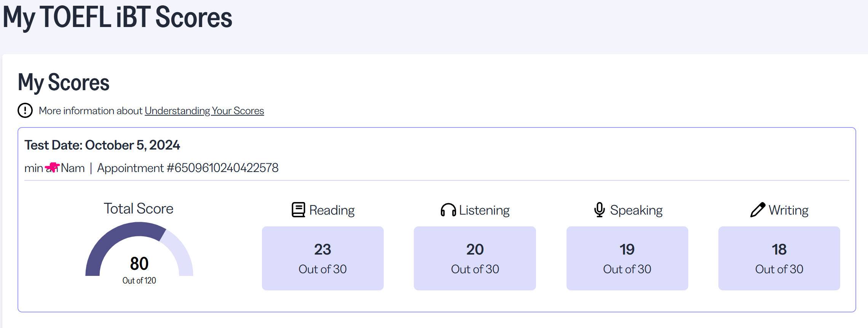Viewport: 868px width, 328px height.
Task: Click the Speaking microphone icon
Action: click(599, 210)
